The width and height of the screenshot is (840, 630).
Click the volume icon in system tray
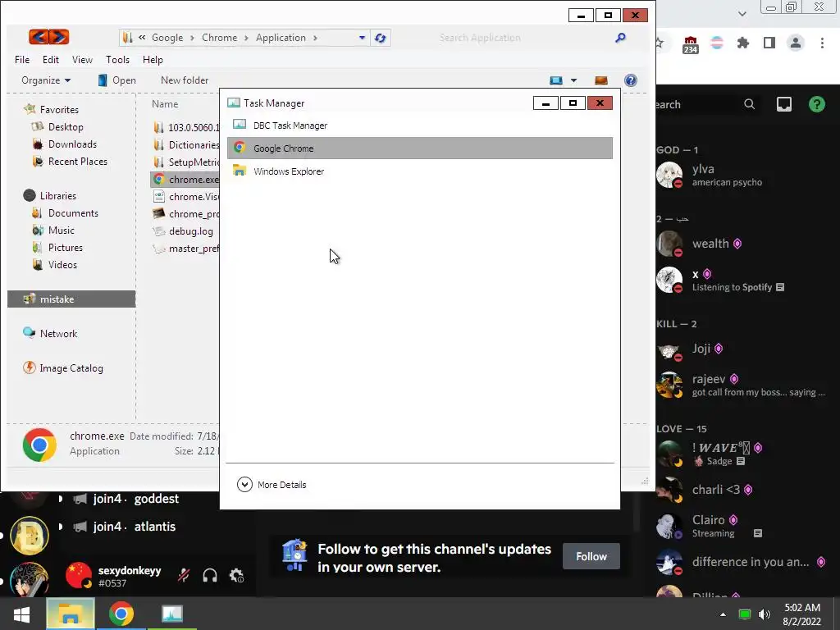click(x=765, y=614)
